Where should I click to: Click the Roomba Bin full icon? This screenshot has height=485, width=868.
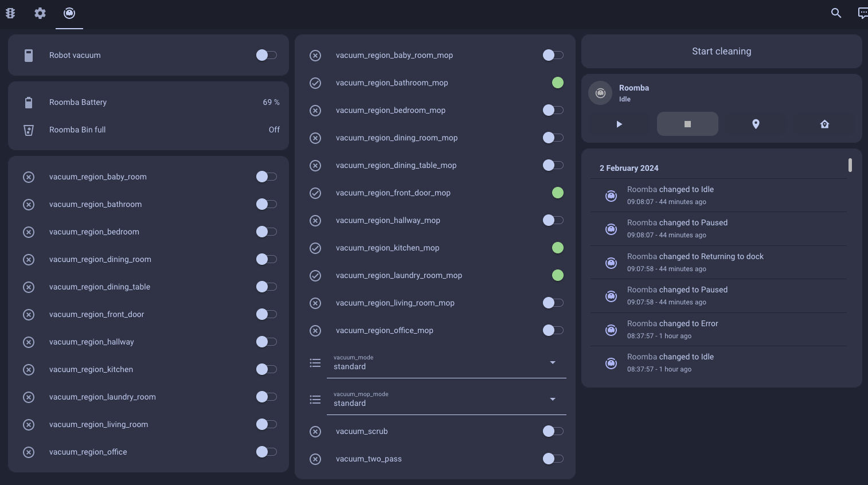[29, 130]
